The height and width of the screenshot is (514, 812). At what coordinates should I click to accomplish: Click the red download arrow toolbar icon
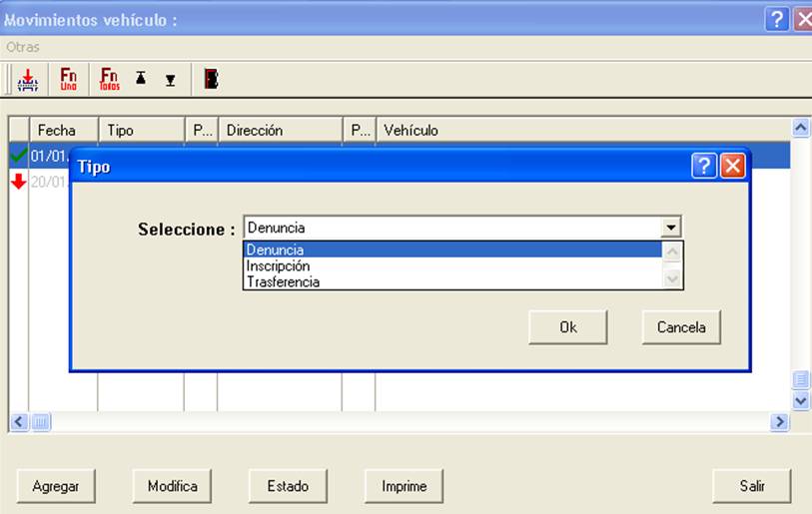pyautogui.click(x=28, y=80)
